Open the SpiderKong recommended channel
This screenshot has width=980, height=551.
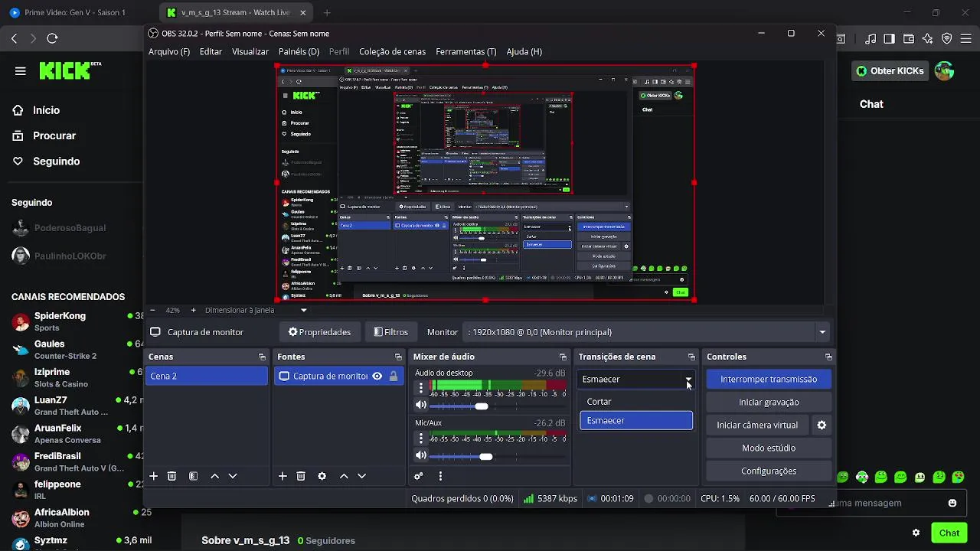coord(77,321)
